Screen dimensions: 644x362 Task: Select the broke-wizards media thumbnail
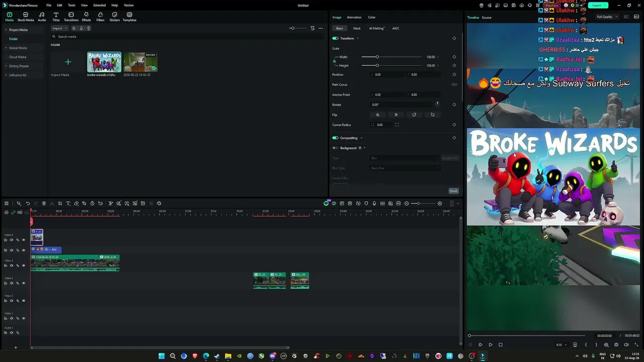104,62
